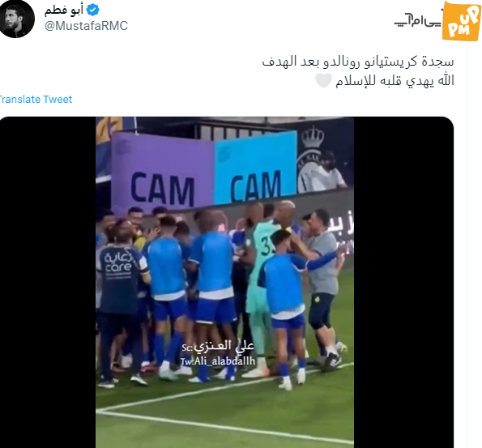Open the tweet author's profile avatar
Image resolution: width=482 pixels, height=448 pixels.
click(x=16, y=19)
